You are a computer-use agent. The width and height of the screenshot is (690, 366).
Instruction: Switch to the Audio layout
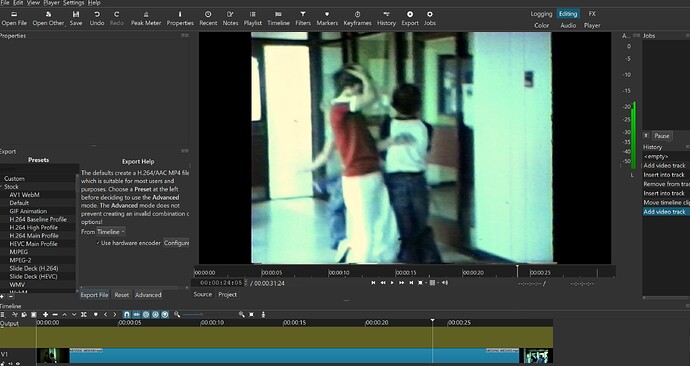click(568, 26)
